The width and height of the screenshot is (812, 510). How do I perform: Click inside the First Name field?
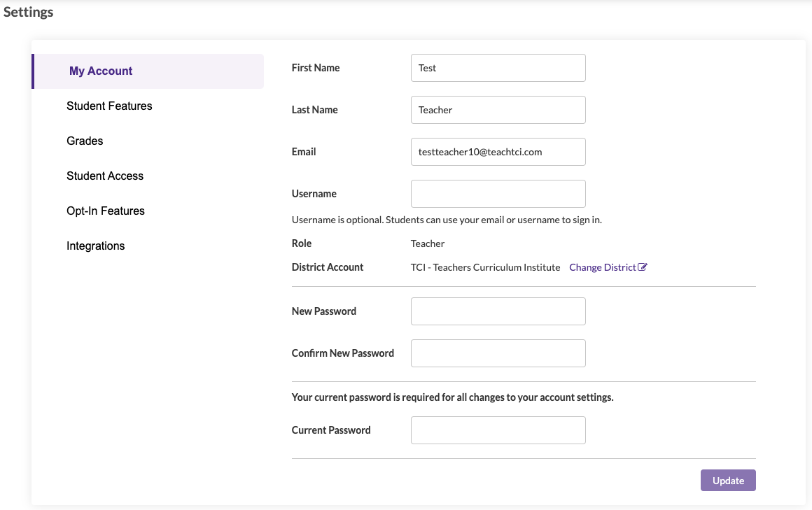[x=498, y=68]
